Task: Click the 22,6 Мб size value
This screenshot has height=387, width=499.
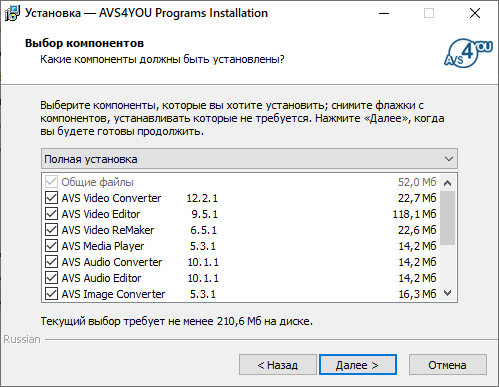Action: pyautogui.click(x=417, y=230)
